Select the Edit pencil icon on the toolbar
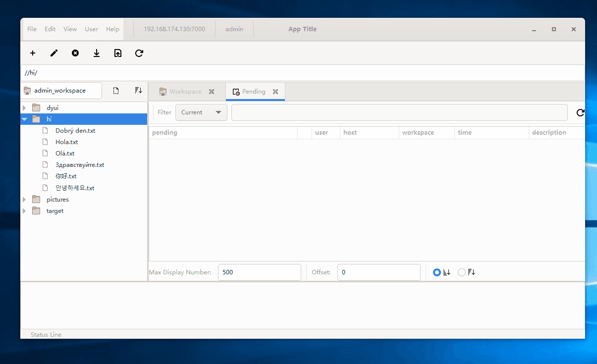Viewport: 597px width, 364px height. (54, 53)
